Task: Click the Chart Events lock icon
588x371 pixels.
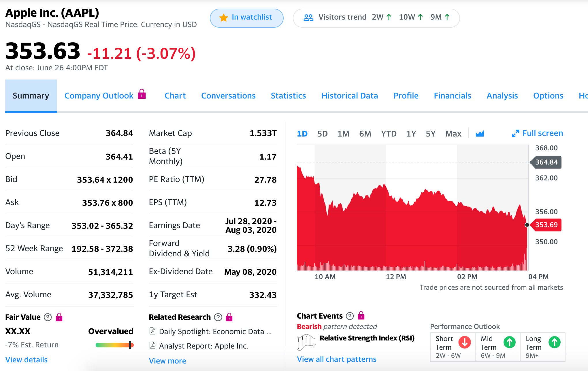Action: (361, 315)
